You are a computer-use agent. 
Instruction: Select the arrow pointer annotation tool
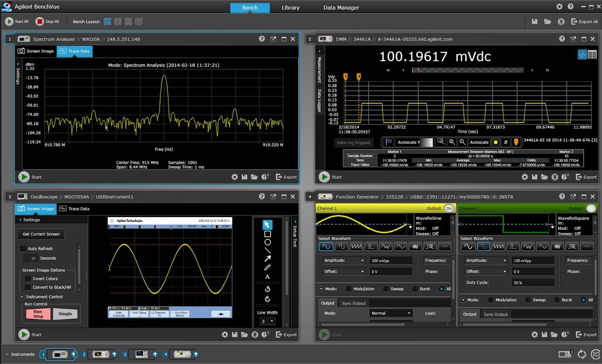click(267, 225)
